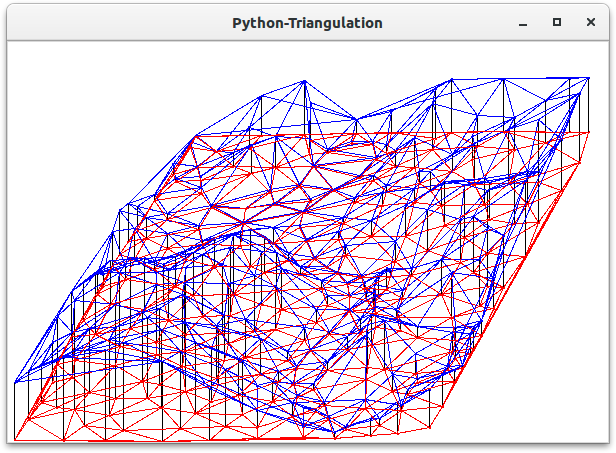
Task: Click the Python-Triangulation title text
Action: click(x=307, y=22)
